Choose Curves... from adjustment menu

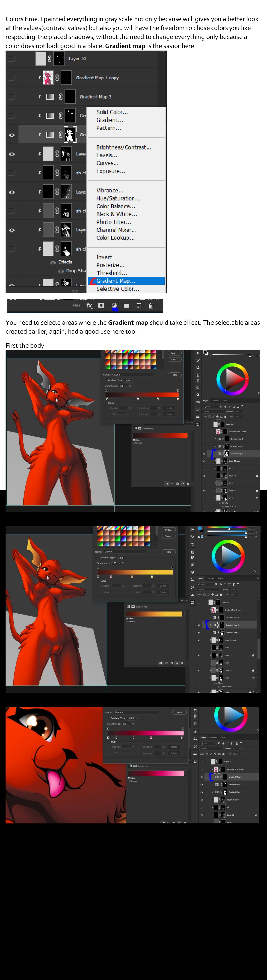point(107,163)
